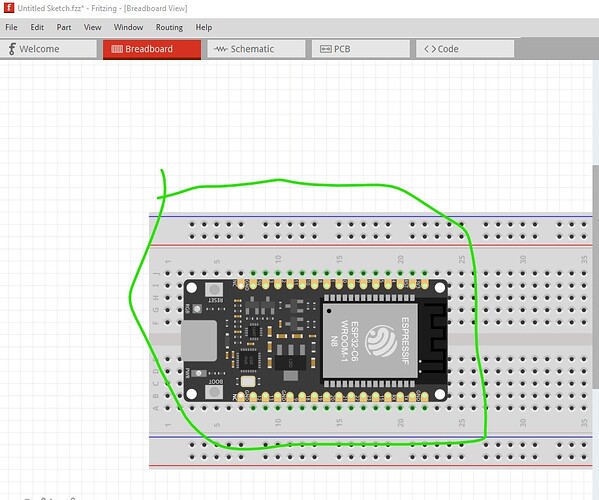Open the Routing menu

(169, 28)
